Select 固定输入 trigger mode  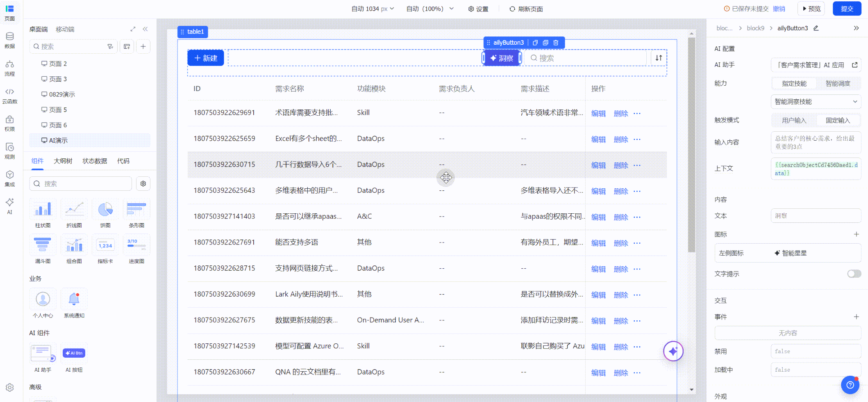(838, 120)
